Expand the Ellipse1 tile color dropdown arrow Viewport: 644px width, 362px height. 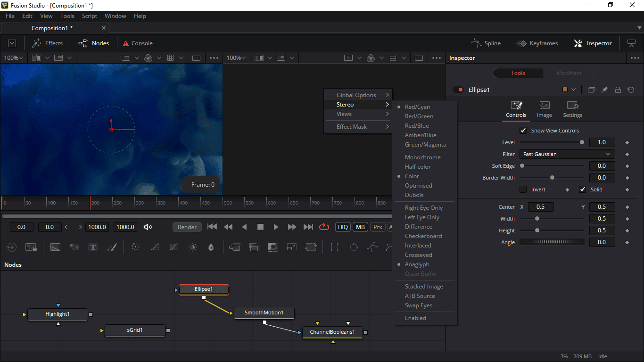[x=573, y=90]
